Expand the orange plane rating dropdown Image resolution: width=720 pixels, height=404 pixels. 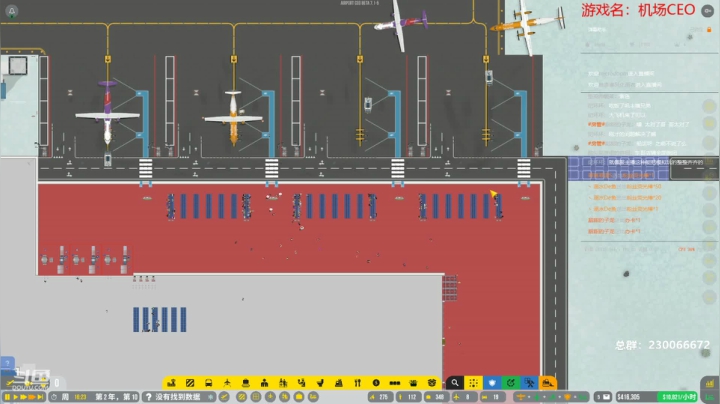(x=523, y=397)
